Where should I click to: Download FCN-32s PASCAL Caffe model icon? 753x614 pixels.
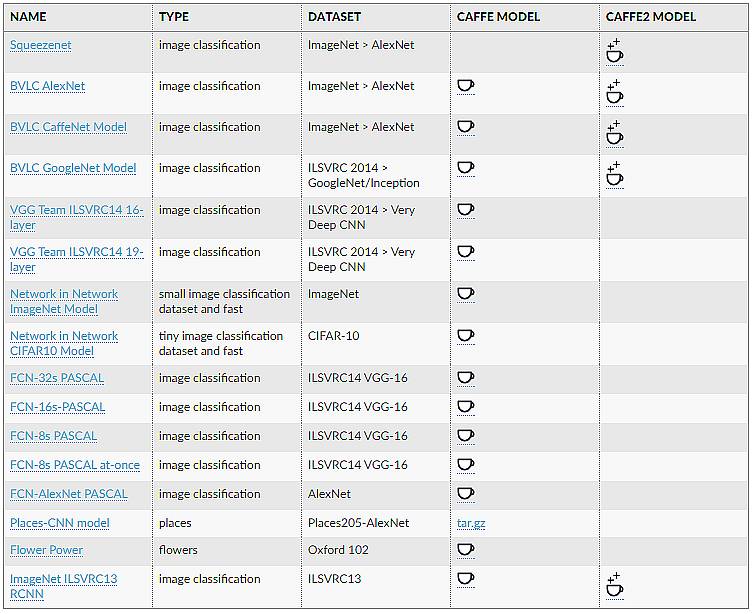466,378
